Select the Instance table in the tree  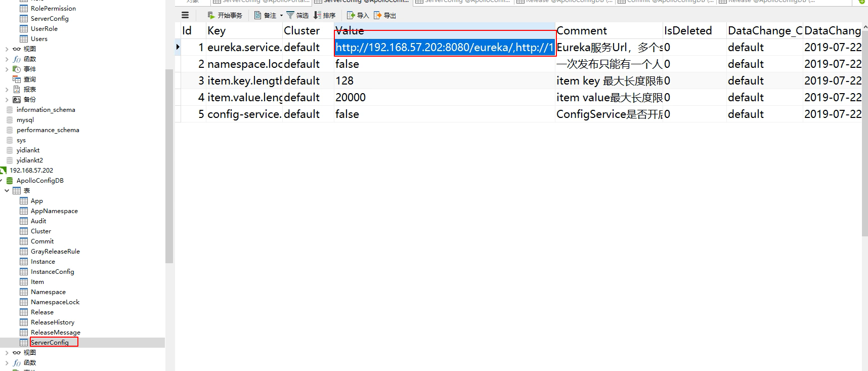[43, 261]
